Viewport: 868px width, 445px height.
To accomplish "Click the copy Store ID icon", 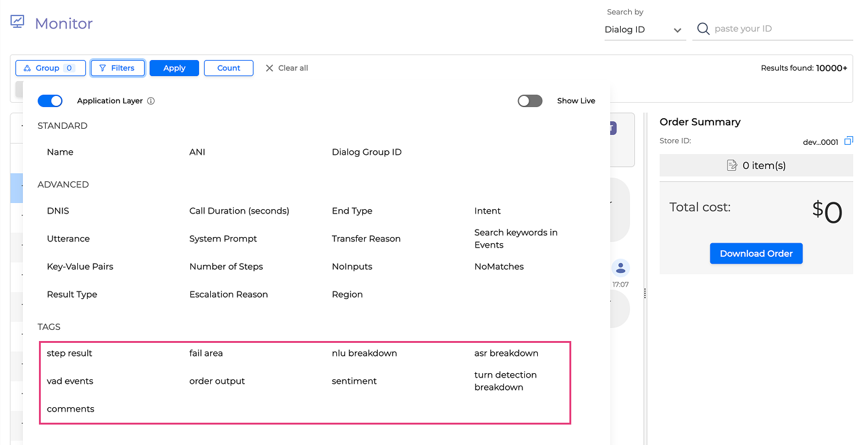I will (848, 141).
